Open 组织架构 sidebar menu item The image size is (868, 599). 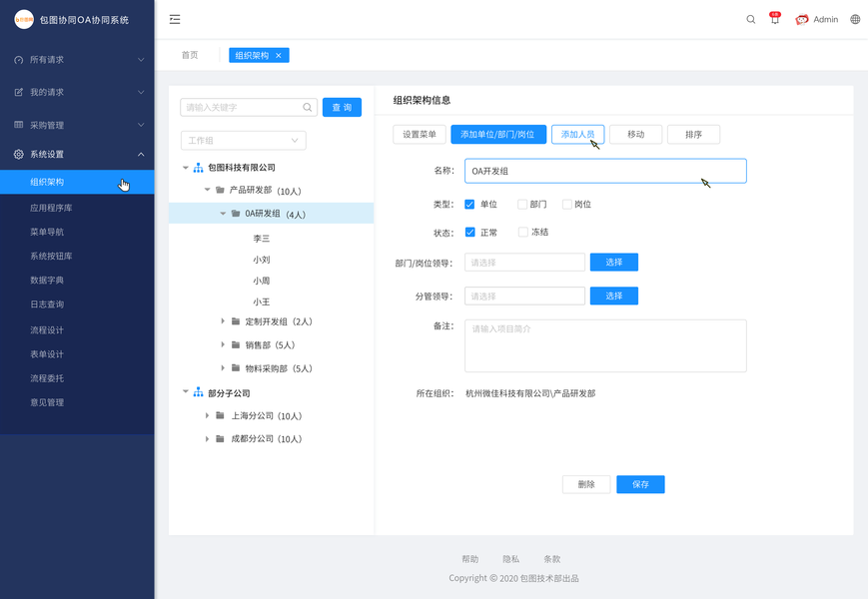(77, 182)
